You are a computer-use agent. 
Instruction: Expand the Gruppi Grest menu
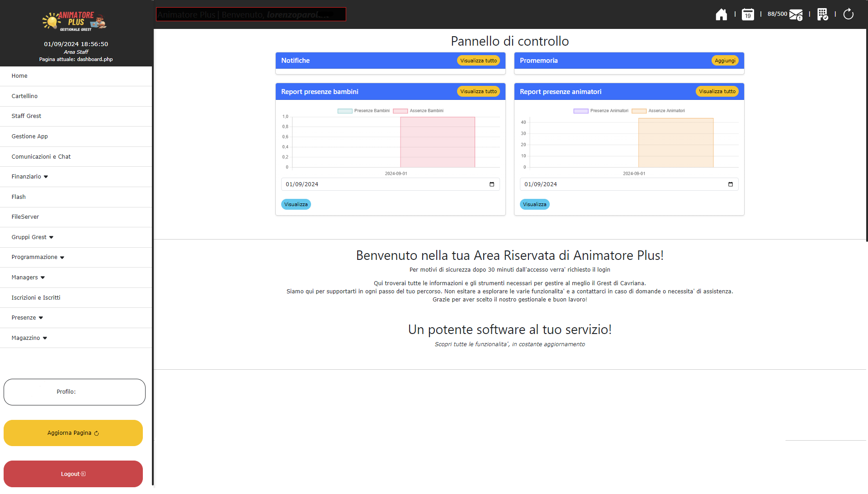coord(33,237)
